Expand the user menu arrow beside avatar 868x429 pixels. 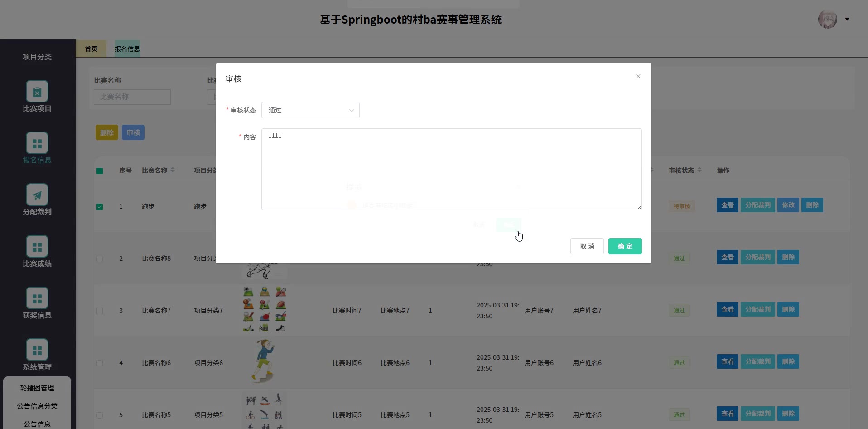(847, 19)
